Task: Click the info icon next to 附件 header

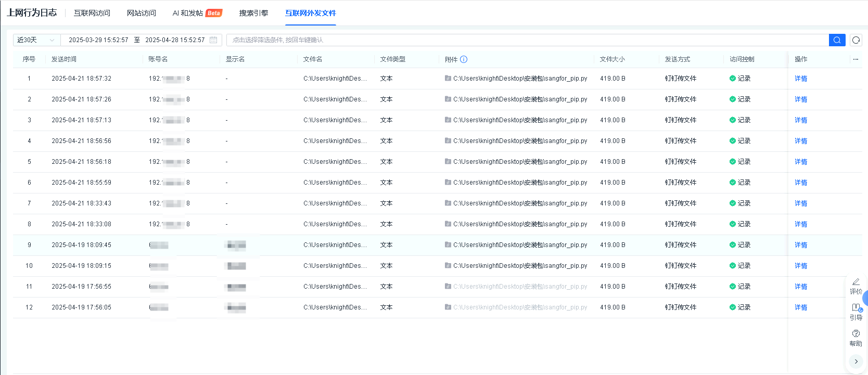Action: pos(464,59)
